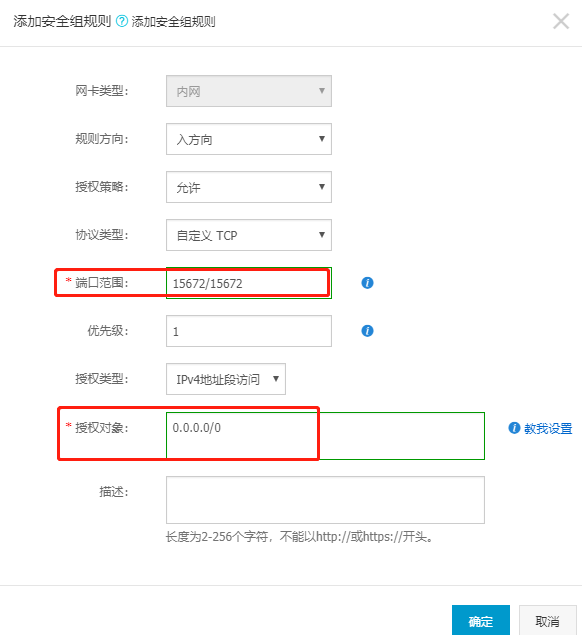Click the 描述 label

click(x=113, y=492)
